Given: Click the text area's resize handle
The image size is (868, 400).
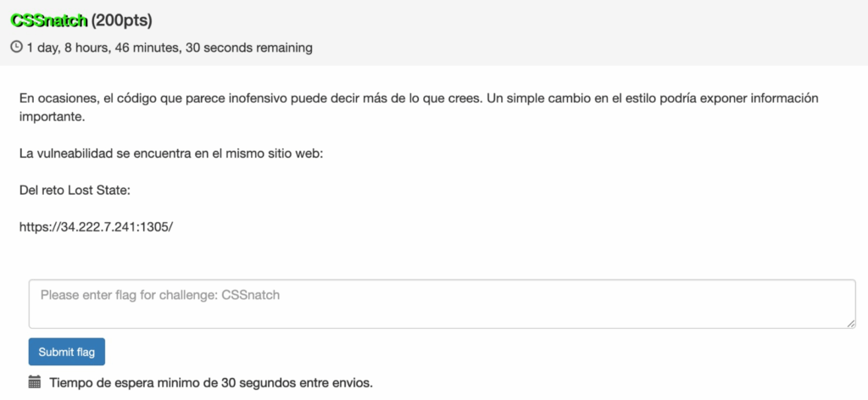Looking at the screenshot, I should pos(851,323).
